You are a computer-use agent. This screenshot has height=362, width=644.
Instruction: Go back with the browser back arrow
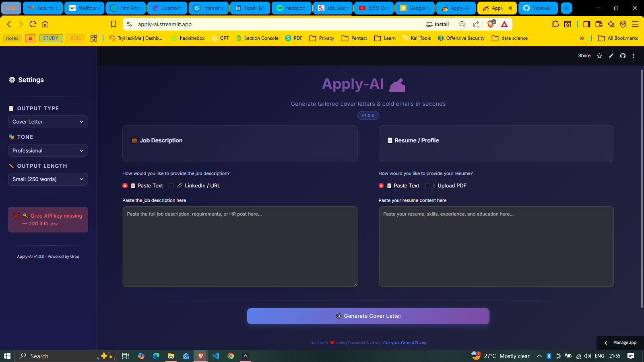[x=9, y=24]
